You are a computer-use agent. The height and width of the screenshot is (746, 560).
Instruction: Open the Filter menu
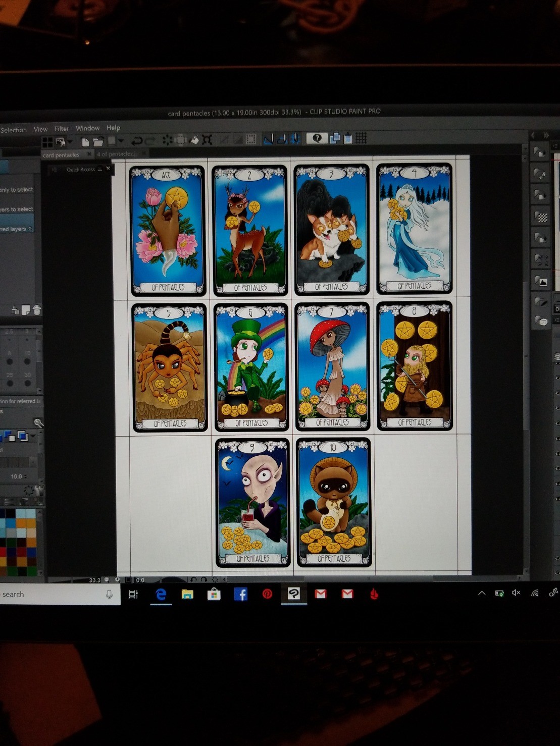[62, 129]
